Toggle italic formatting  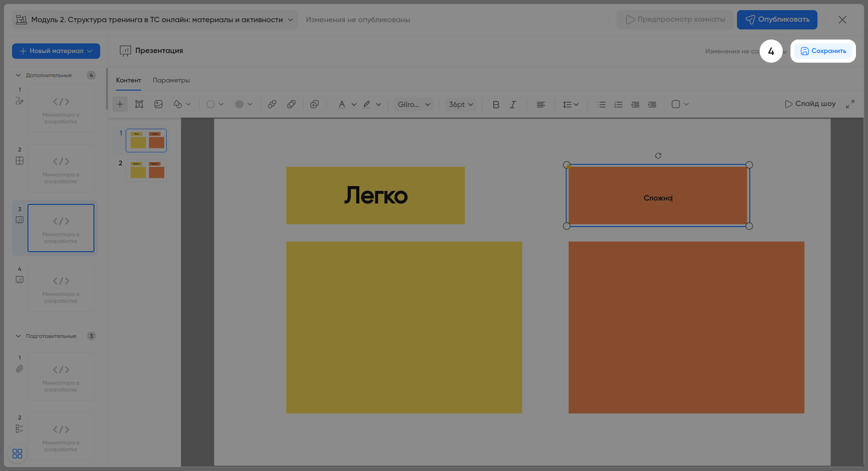[x=513, y=104]
